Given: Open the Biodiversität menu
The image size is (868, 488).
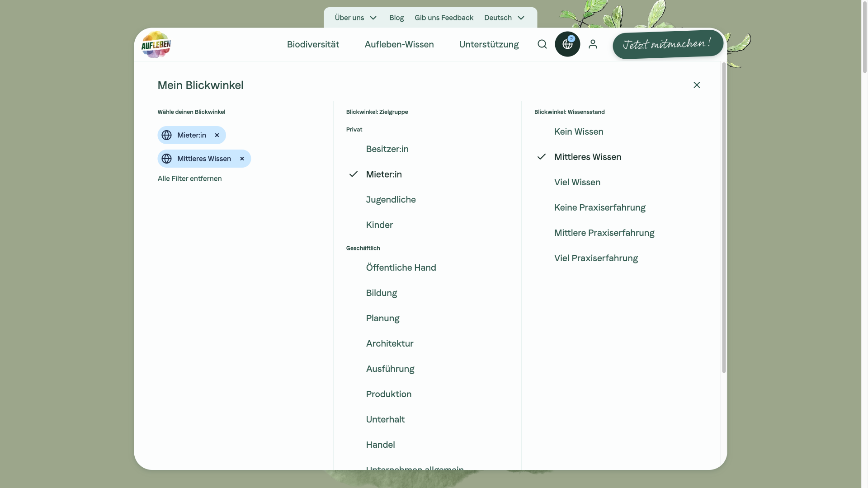Looking at the screenshot, I should (x=313, y=44).
